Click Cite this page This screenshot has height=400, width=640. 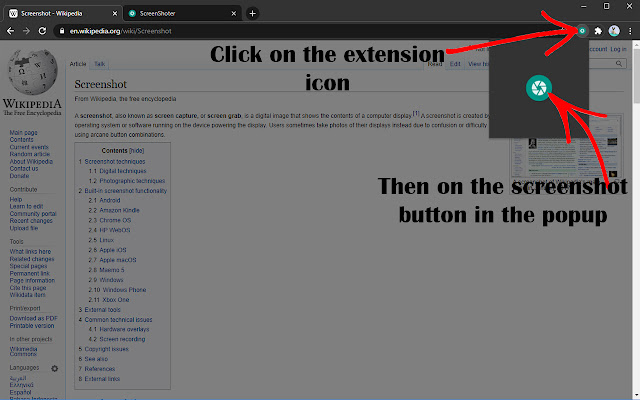(x=28, y=288)
